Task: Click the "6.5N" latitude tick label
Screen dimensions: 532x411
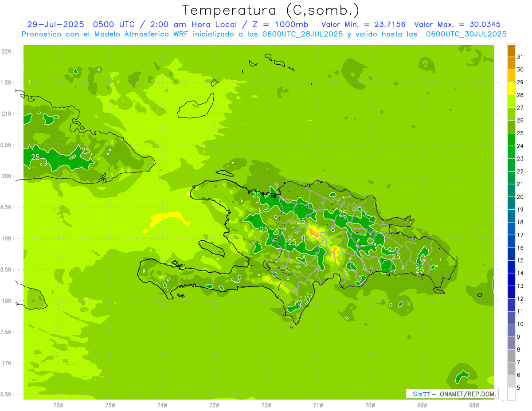Action: pyautogui.click(x=7, y=394)
